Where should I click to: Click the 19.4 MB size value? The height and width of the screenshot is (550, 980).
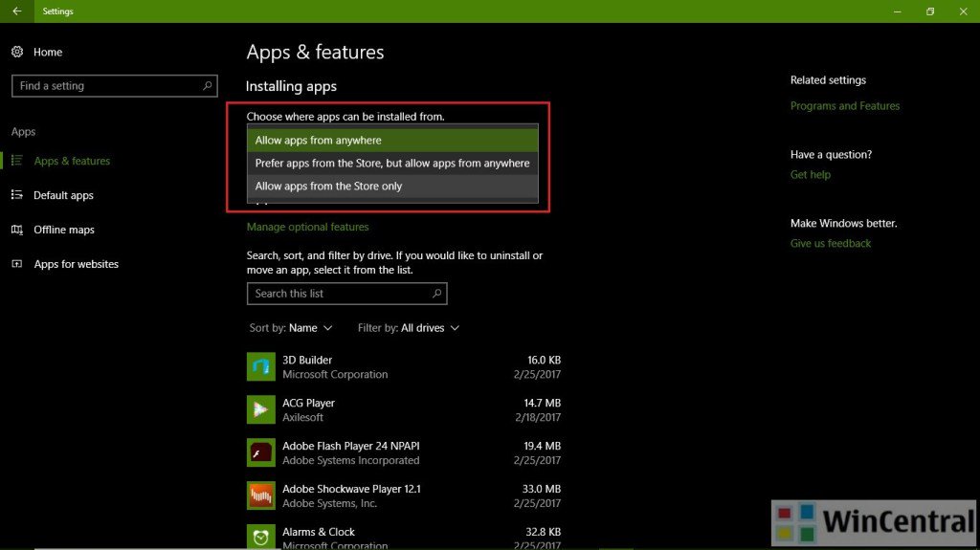coord(542,446)
